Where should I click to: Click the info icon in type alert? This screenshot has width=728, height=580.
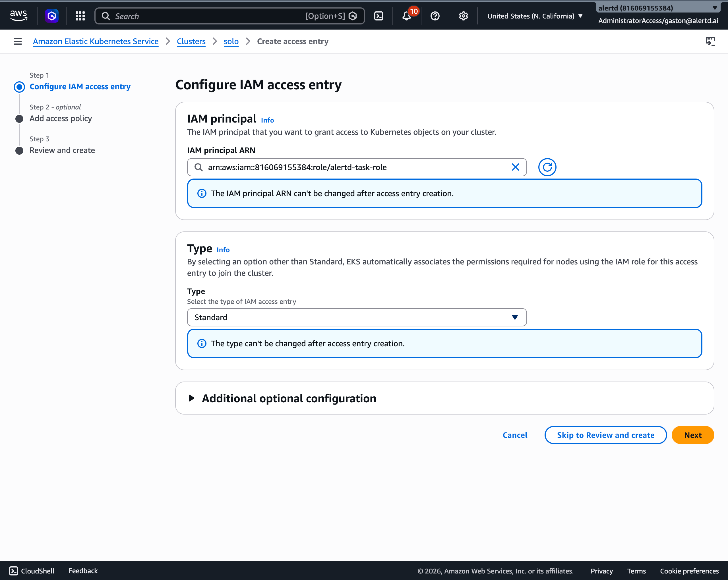tap(202, 344)
